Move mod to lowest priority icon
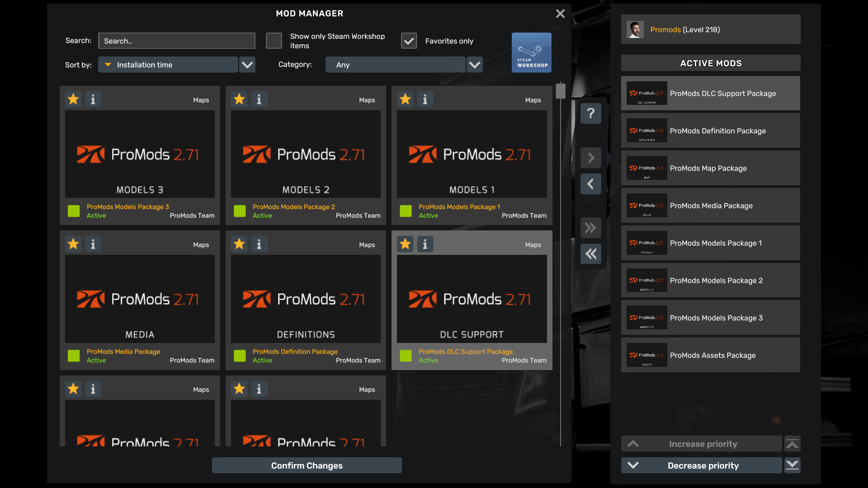 (792, 465)
